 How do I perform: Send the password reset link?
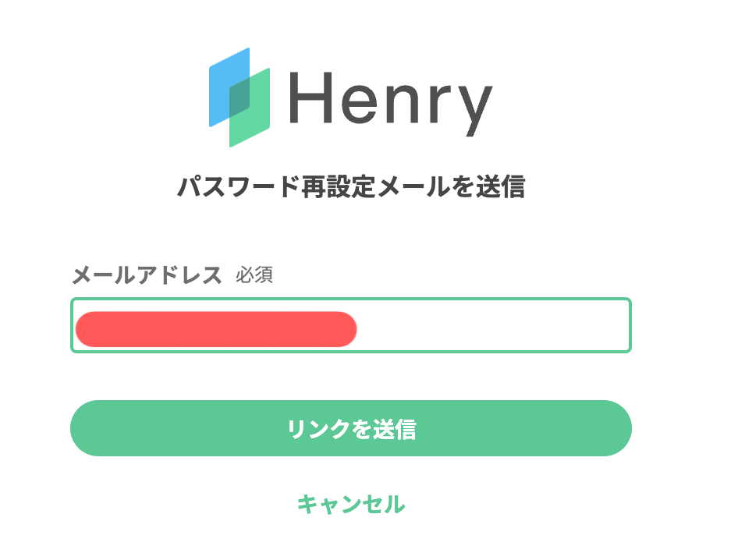350,428
